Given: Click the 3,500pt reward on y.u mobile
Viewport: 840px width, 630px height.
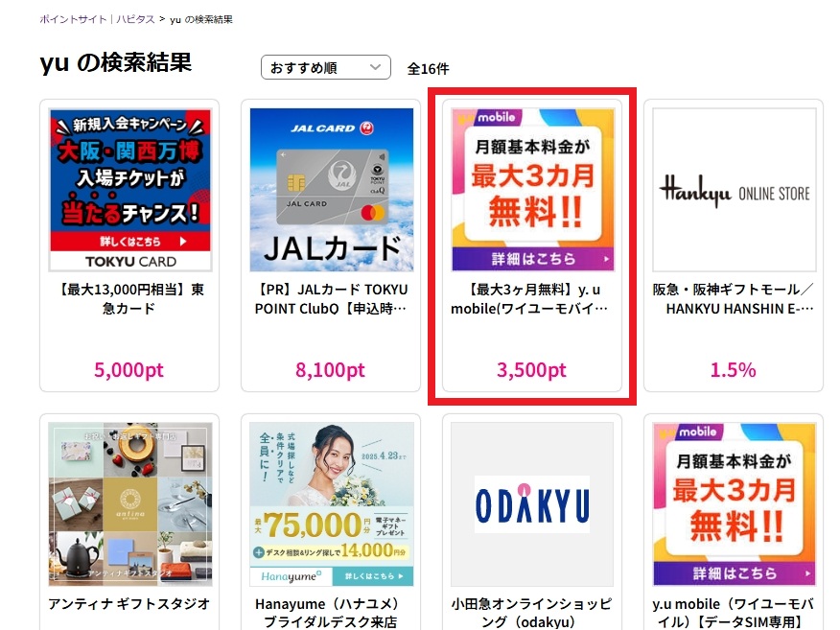Looking at the screenshot, I should (532, 370).
